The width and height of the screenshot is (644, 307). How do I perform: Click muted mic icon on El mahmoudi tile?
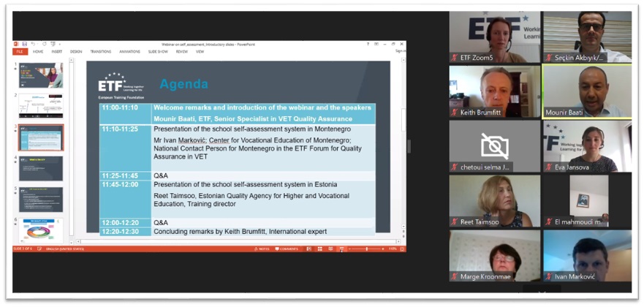[x=549, y=222]
